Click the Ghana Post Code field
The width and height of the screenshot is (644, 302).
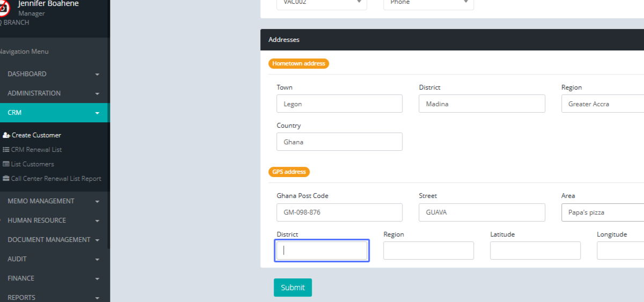[339, 212]
